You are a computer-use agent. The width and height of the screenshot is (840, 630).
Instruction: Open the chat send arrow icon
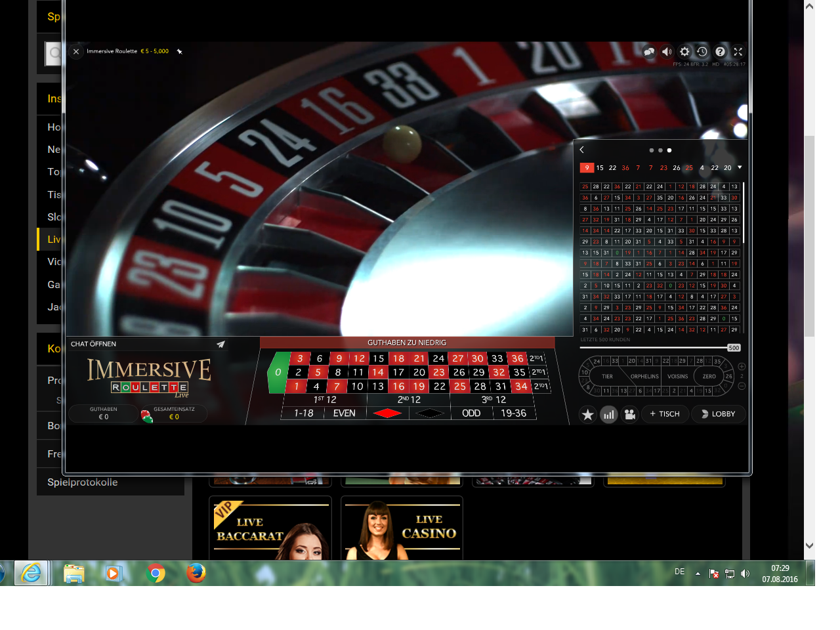220,344
